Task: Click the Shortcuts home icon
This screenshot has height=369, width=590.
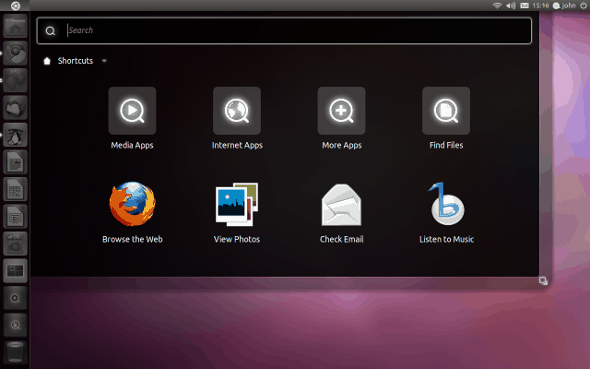Action: click(47, 61)
